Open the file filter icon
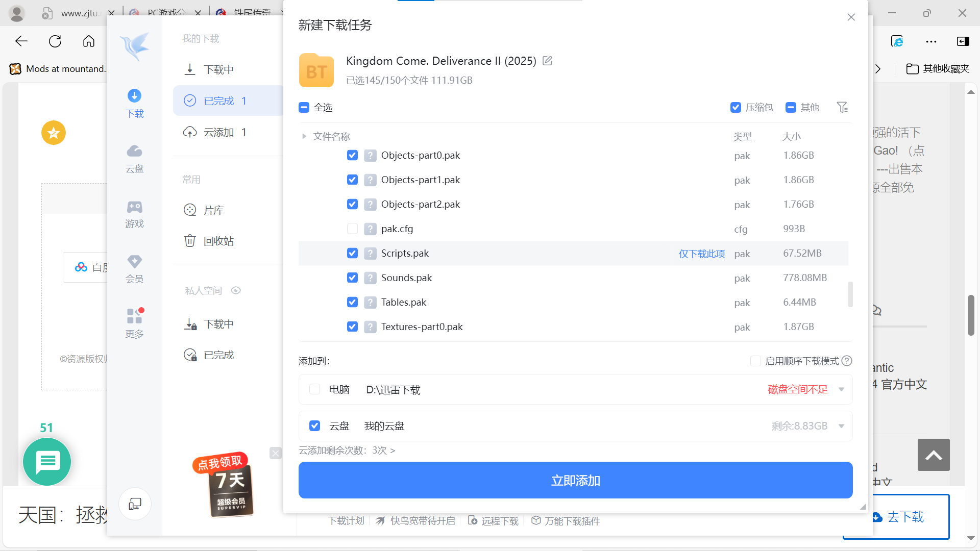This screenshot has height=551, width=980. [x=842, y=107]
